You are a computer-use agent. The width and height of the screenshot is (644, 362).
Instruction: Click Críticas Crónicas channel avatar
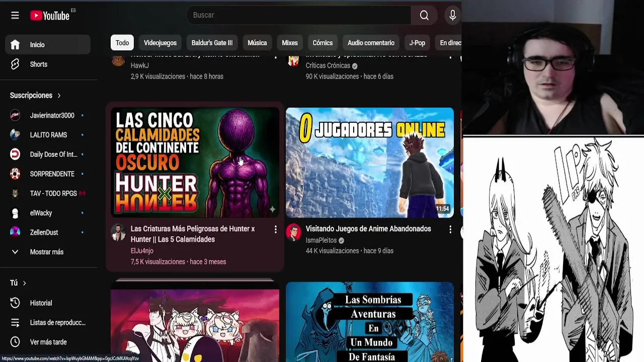click(x=293, y=61)
